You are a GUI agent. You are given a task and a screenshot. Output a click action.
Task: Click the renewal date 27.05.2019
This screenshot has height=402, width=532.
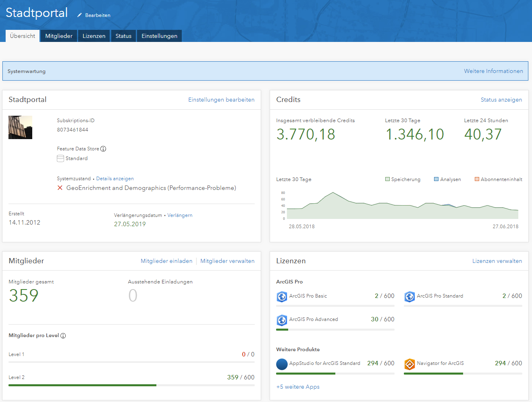tap(130, 224)
